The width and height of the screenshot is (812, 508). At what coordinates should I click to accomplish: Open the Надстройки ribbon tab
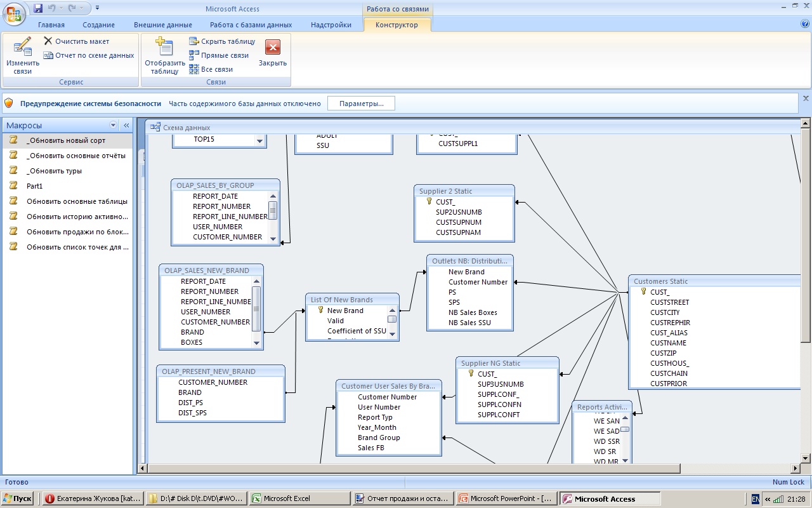coord(331,25)
